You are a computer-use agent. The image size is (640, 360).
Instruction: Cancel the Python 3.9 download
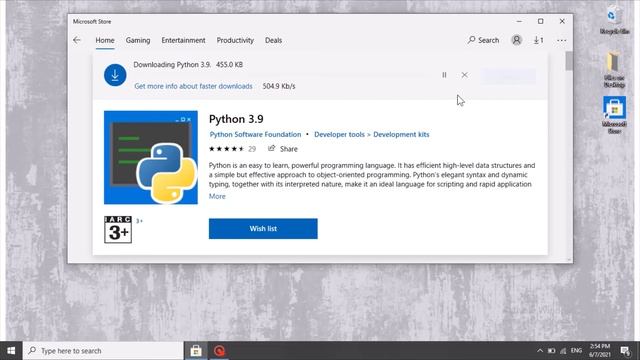coord(464,75)
